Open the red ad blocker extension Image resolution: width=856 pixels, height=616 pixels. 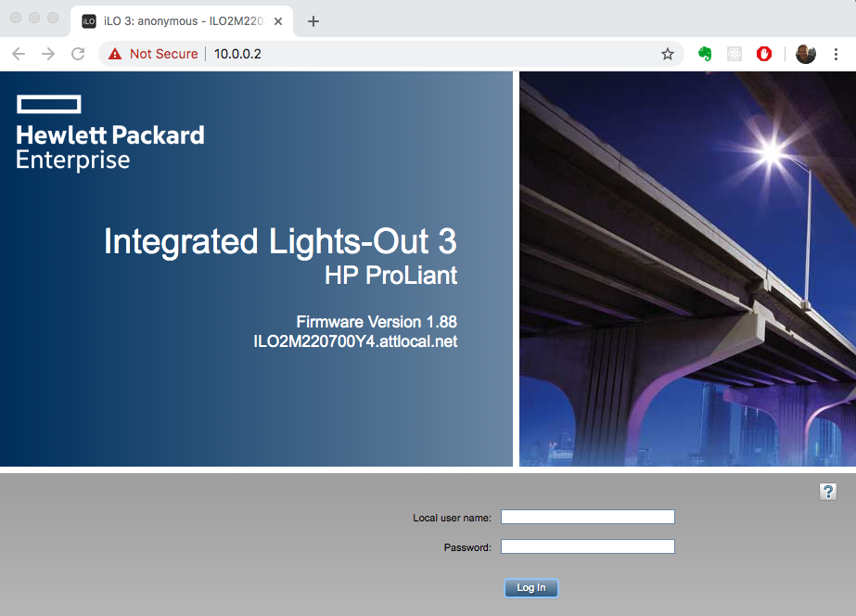[764, 54]
